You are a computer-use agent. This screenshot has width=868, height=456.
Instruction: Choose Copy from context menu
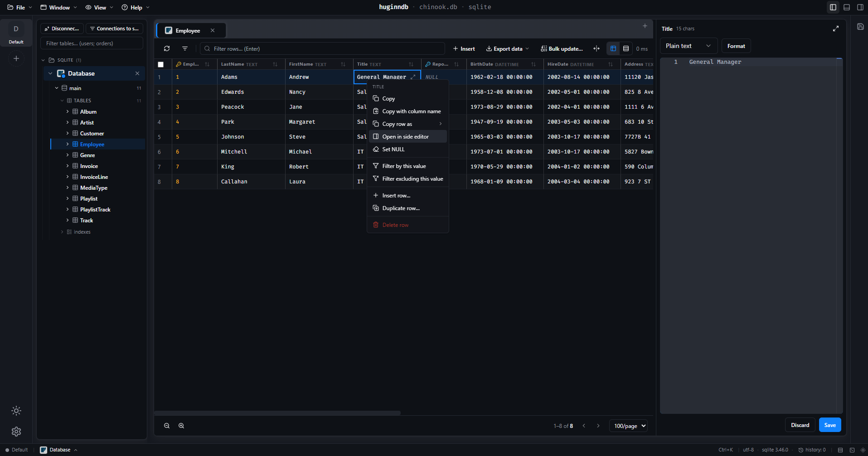click(x=407, y=98)
